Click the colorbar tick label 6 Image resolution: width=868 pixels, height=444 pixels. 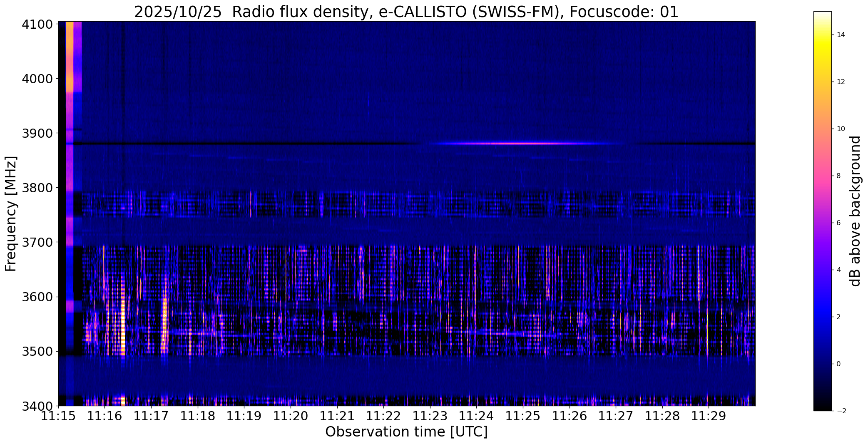coord(839,223)
